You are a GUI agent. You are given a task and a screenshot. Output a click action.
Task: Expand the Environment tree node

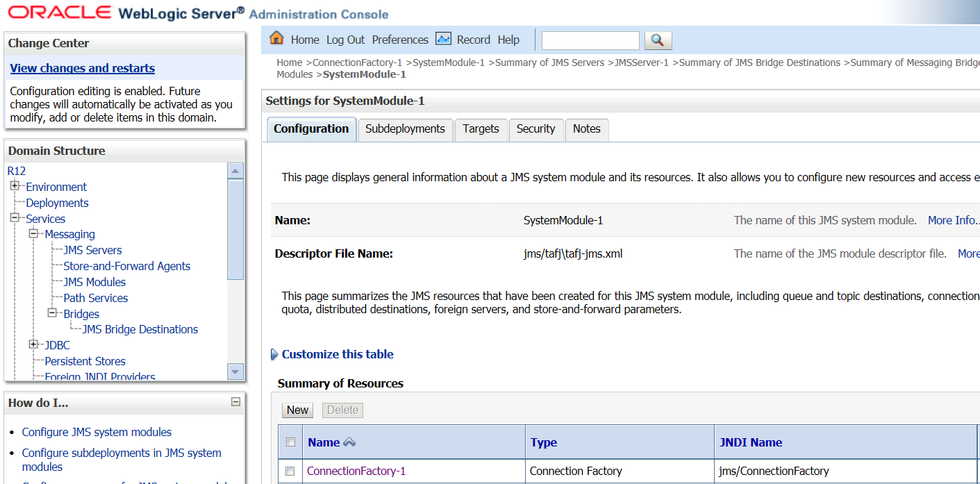click(x=15, y=186)
